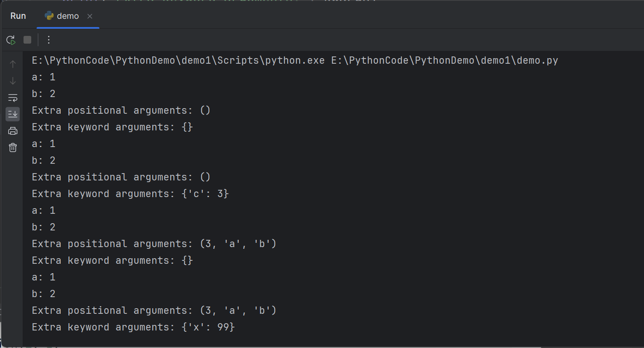This screenshot has width=644, height=348.
Task: Rerun the demo script
Action: (11, 40)
